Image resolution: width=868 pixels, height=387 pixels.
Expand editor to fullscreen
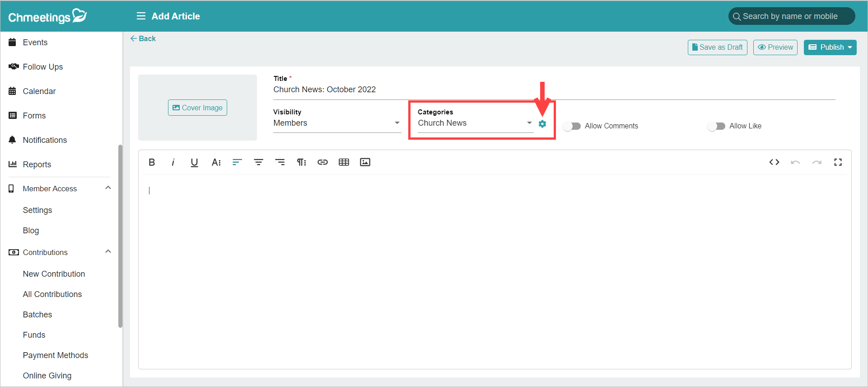838,162
